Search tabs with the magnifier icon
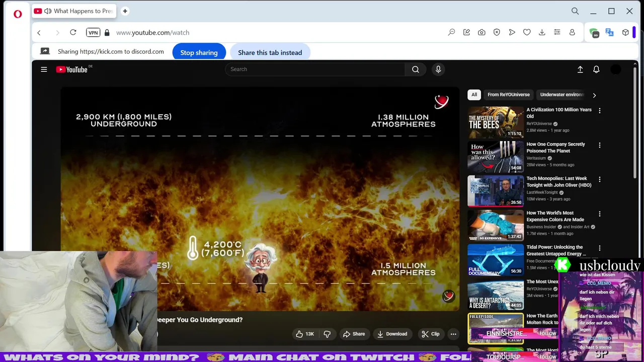The width and height of the screenshot is (644, 362). point(575,11)
